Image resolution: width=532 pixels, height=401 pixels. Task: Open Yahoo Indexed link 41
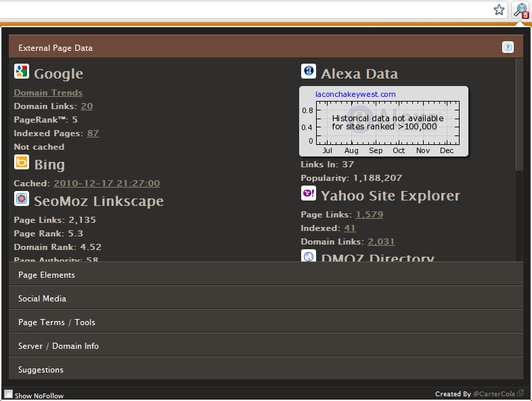click(x=350, y=228)
